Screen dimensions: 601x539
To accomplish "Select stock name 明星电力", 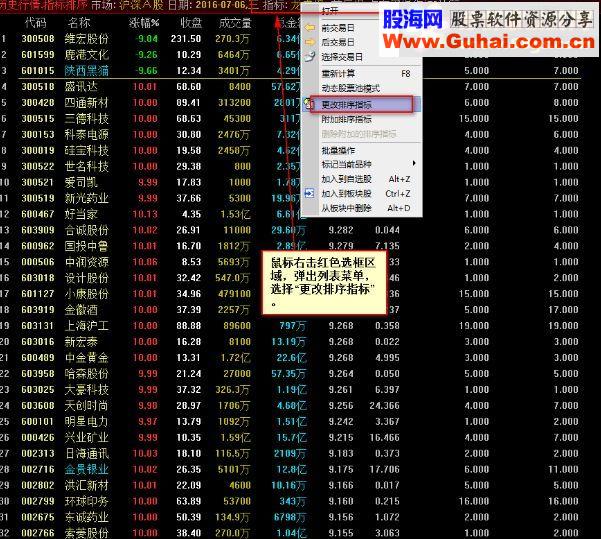I will click(87, 422).
